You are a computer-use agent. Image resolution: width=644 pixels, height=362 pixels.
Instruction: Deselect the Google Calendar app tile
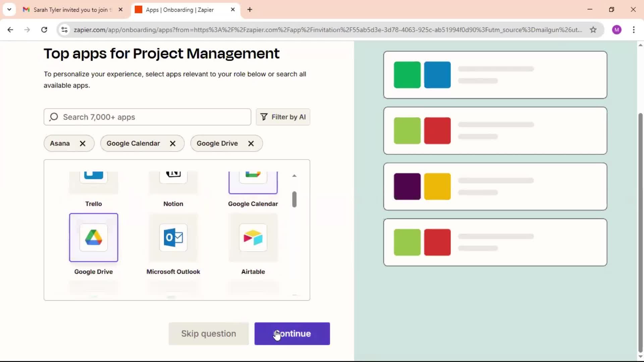(253, 183)
